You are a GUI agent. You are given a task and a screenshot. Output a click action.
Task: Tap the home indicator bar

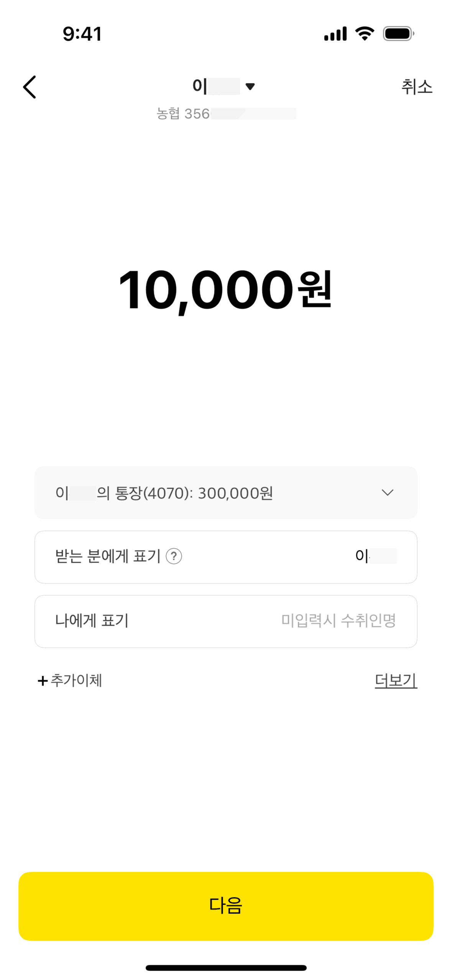(226, 968)
